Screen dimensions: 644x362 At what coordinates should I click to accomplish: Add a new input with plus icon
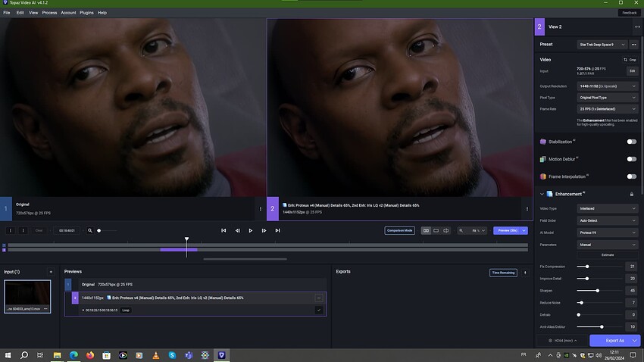coord(51,272)
